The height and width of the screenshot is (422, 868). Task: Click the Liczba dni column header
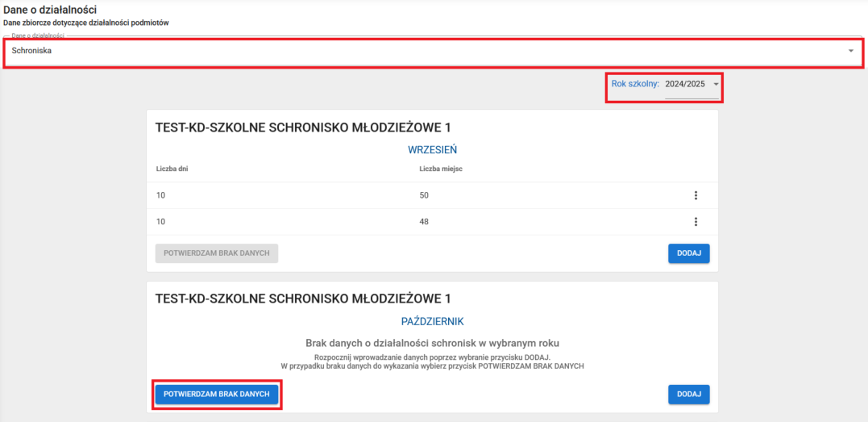[174, 169]
